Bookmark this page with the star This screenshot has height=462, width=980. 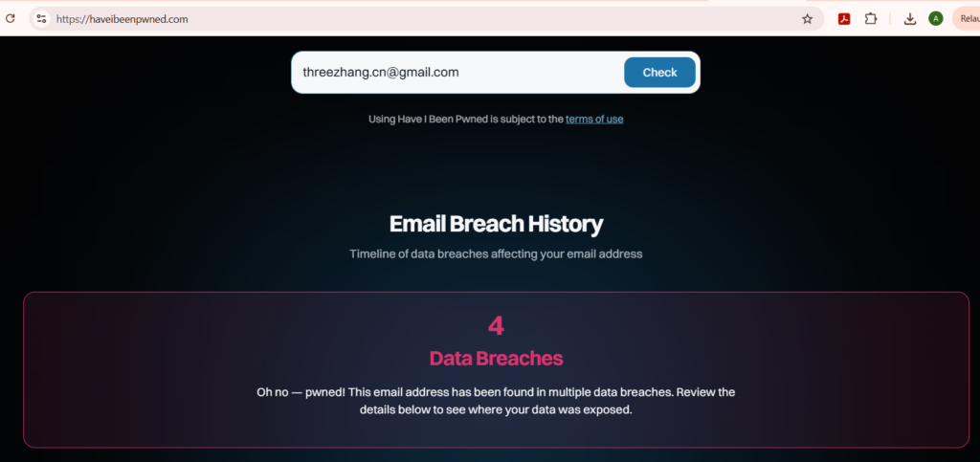pos(807,19)
